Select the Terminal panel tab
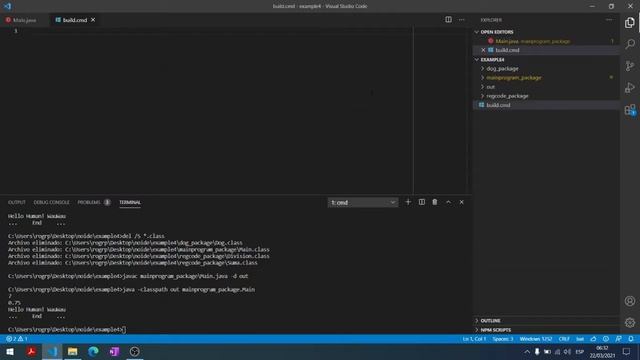This screenshot has height=360, width=640. (x=130, y=202)
